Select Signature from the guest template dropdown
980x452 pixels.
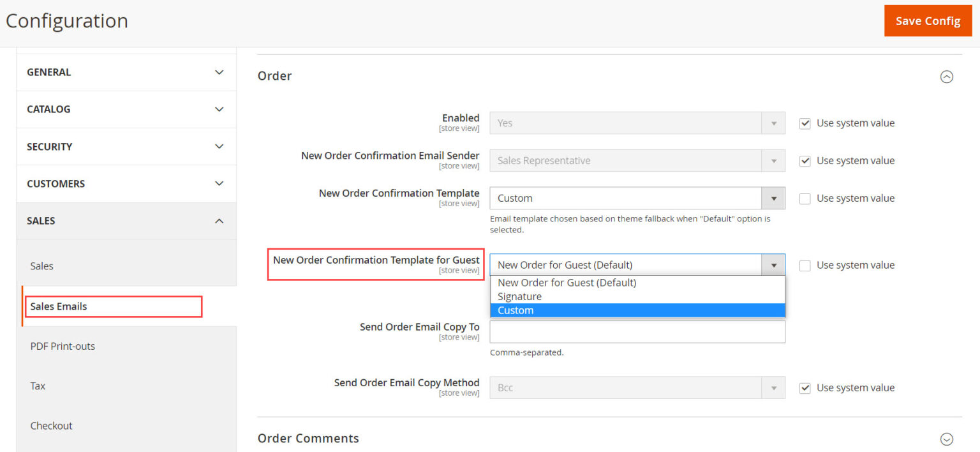[x=519, y=296]
